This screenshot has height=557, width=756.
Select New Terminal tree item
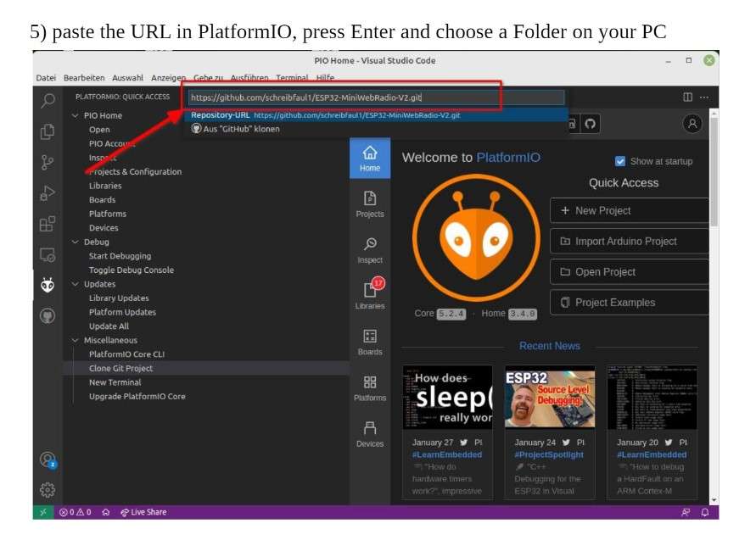pos(115,382)
